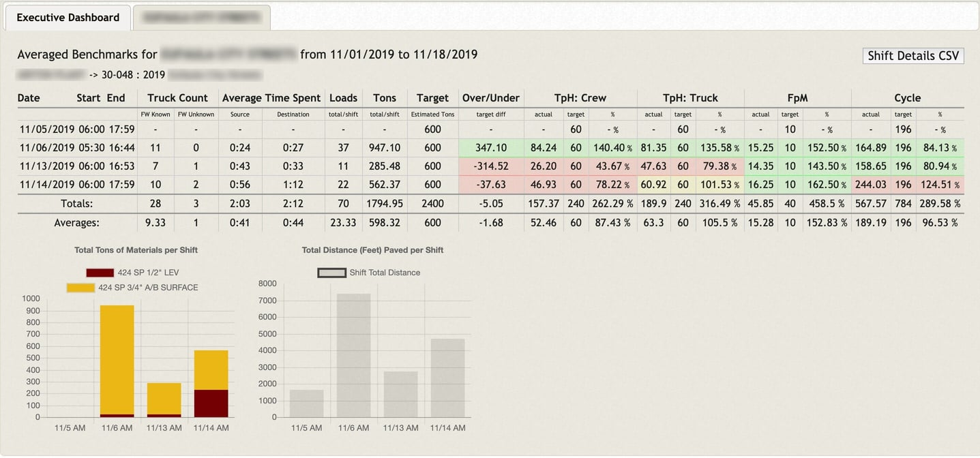Click the Shift Details CSV button
This screenshot has width=980, height=458.
pyautogui.click(x=912, y=55)
